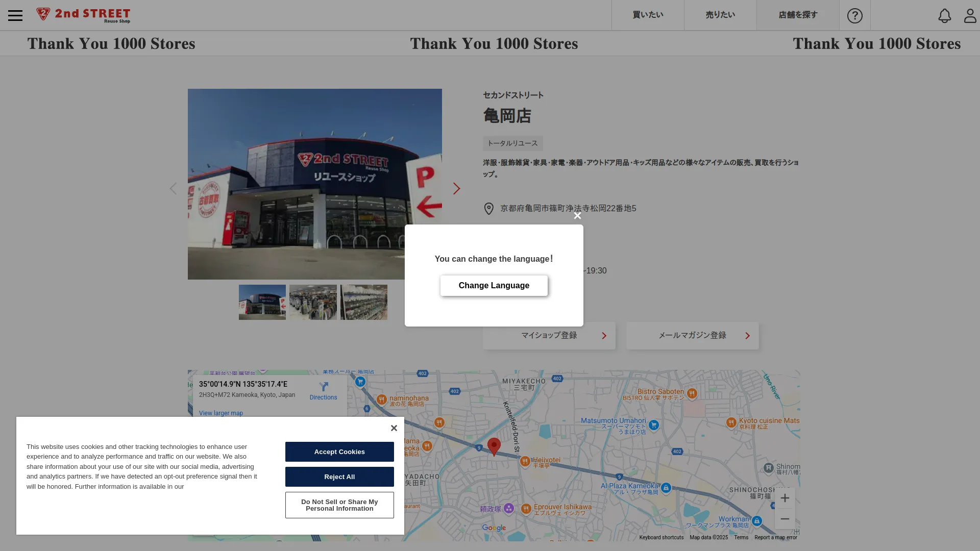Image resolution: width=980 pixels, height=551 pixels.
Task: Zoom out on the map
Action: click(785, 519)
